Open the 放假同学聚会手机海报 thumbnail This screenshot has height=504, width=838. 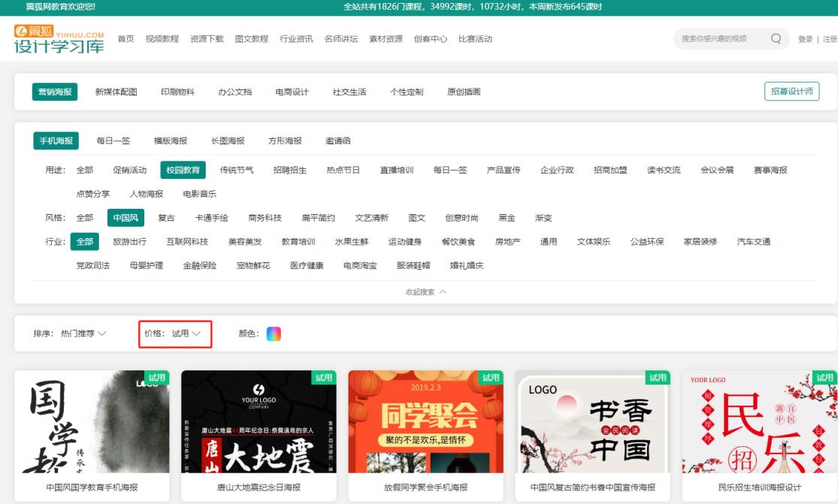tap(426, 422)
